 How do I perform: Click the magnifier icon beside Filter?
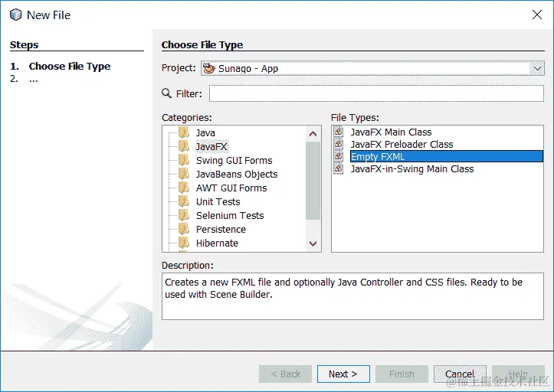(x=166, y=93)
